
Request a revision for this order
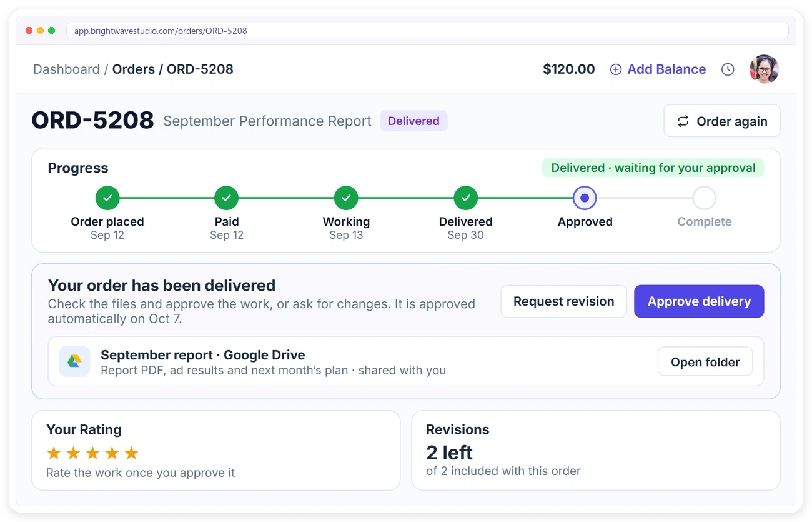(x=564, y=301)
